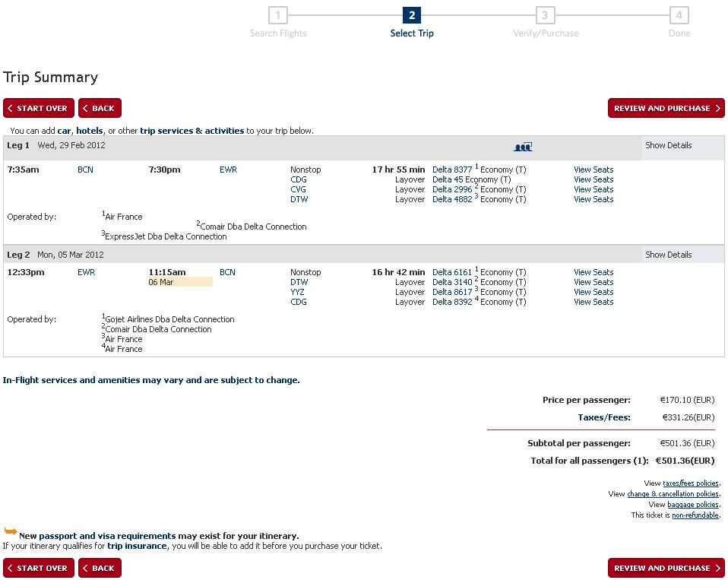The height and width of the screenshot is (580, 728).
Task: Click the BCN departure airport in Leg 1
Action: tap(85, 170)
